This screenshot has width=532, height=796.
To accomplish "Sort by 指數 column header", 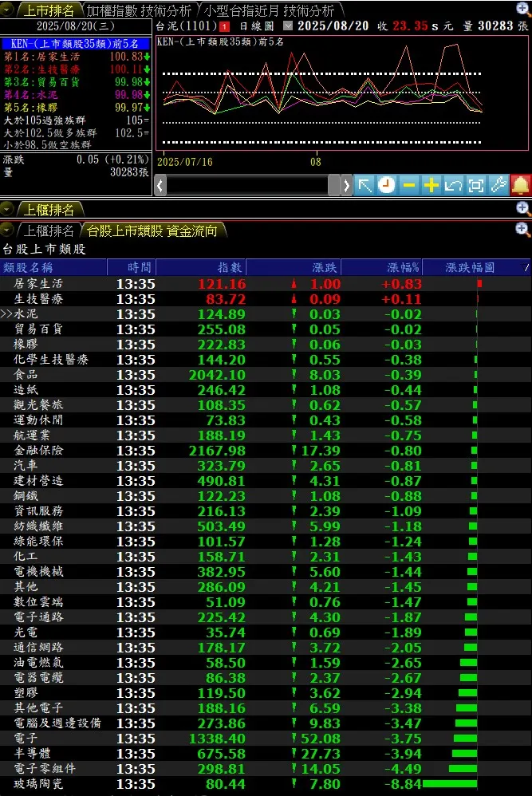I will point(201,267).
